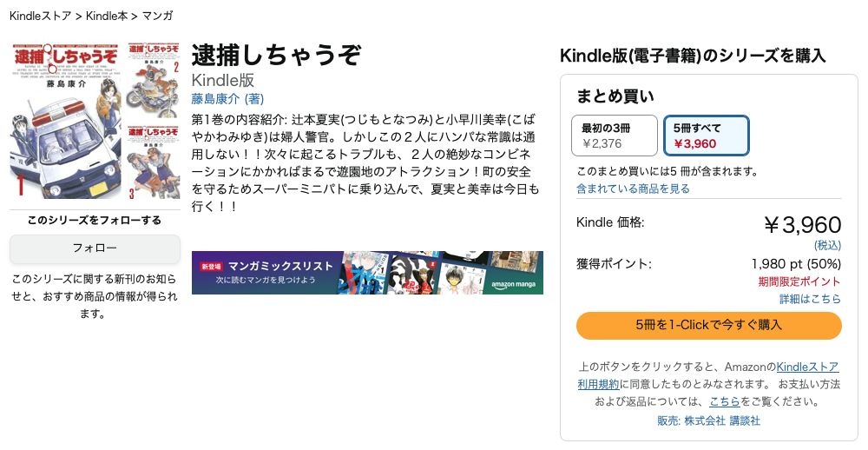Select the 5冊すべて bundle option
This screenshot has width=868, height=450.
pos(706,135)
